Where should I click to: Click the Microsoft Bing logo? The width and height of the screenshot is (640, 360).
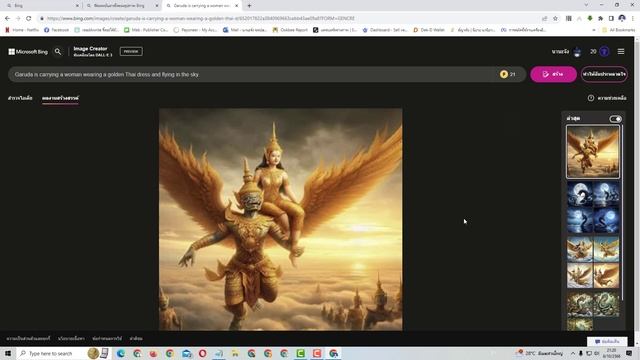pyautogui.click(x=28, y=52)
